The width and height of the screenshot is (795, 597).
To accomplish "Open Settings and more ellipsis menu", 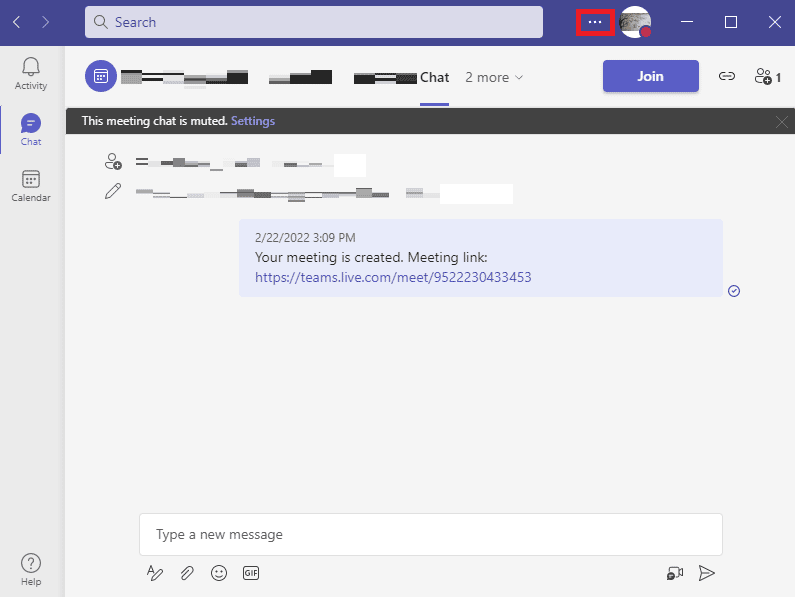I will (x=595, y=22).
